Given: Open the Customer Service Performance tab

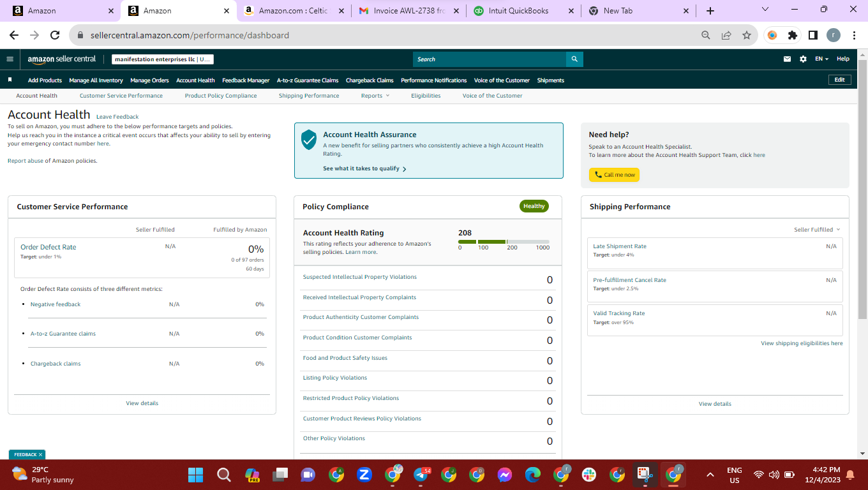Looking at the screenshot, I should pos(121,96).
